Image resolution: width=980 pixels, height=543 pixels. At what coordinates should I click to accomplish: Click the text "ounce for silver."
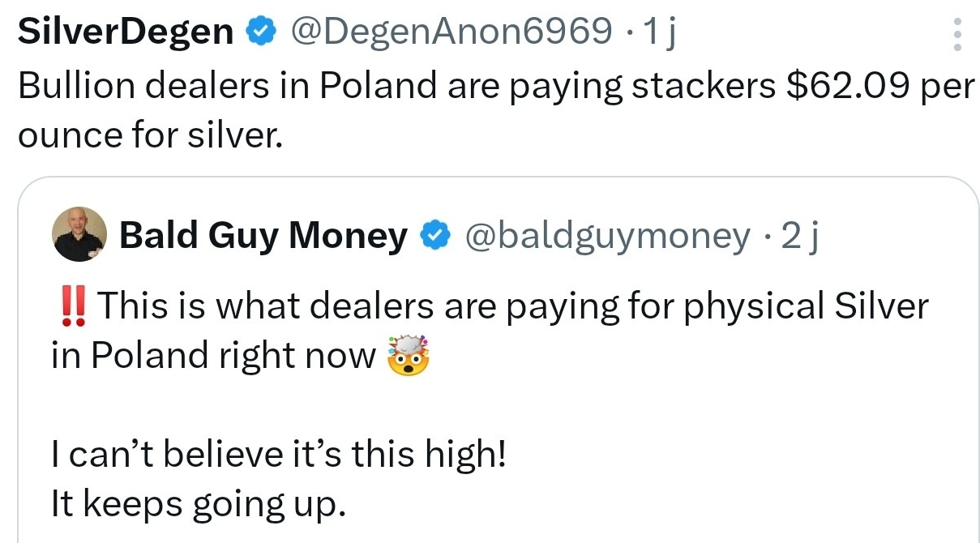pyautogui.click(x=150, y=135)
